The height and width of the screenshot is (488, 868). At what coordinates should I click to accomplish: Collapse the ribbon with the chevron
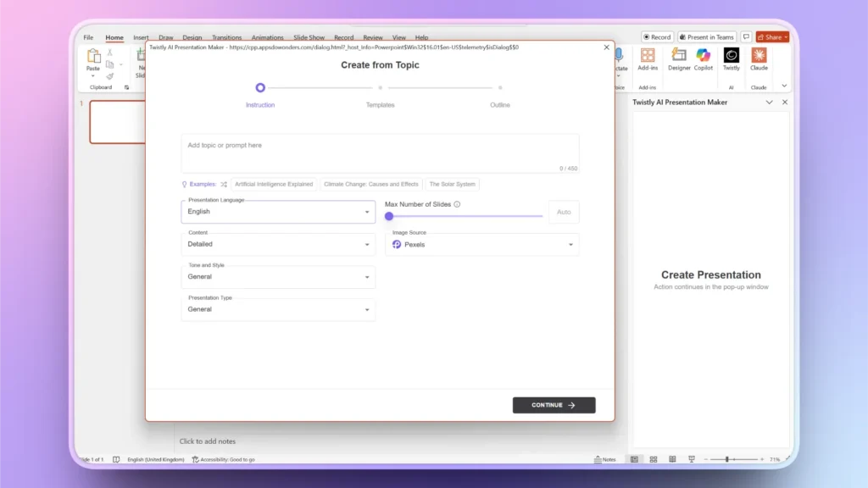pyautogui.click(x=784, y=86)
